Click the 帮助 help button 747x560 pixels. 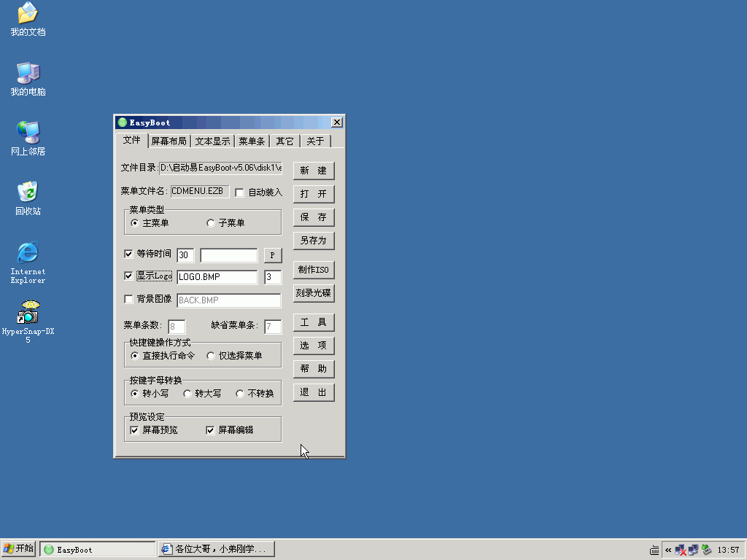point(314,368)
